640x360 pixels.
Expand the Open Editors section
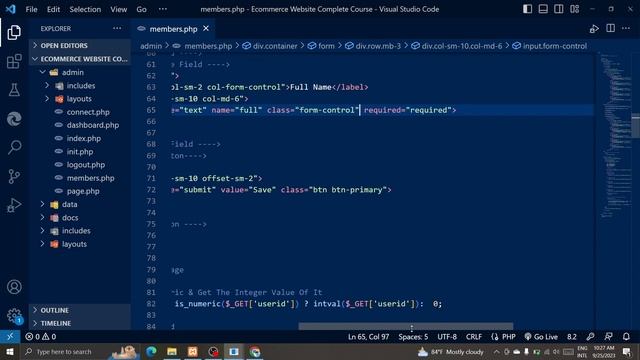point(80,45)
